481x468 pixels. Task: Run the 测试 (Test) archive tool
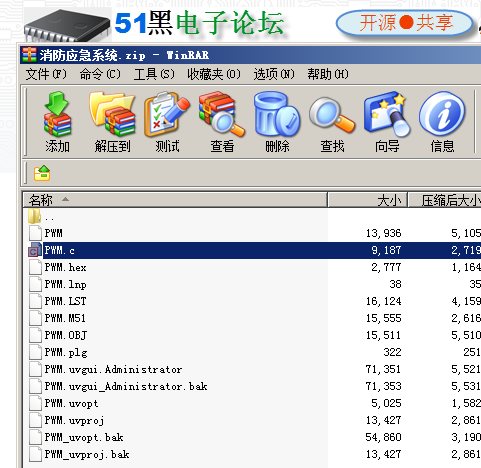pyautogui.click(x=167, y=122)
